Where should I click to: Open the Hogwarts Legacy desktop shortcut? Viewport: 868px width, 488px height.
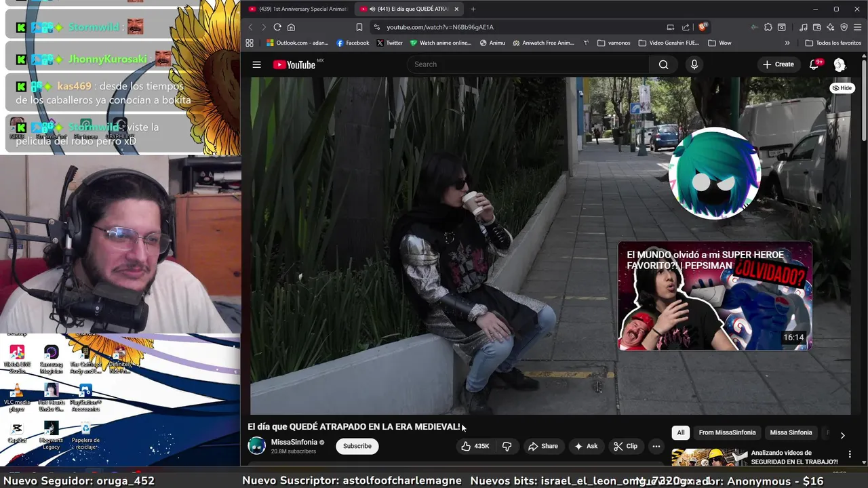[x=51, y=436]
